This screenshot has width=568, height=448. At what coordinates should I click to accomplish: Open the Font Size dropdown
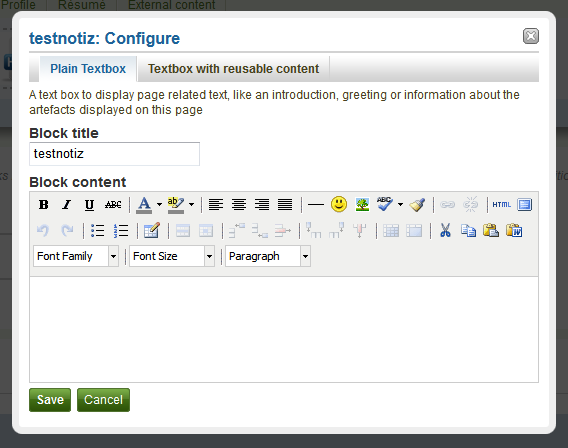point(172,256)
